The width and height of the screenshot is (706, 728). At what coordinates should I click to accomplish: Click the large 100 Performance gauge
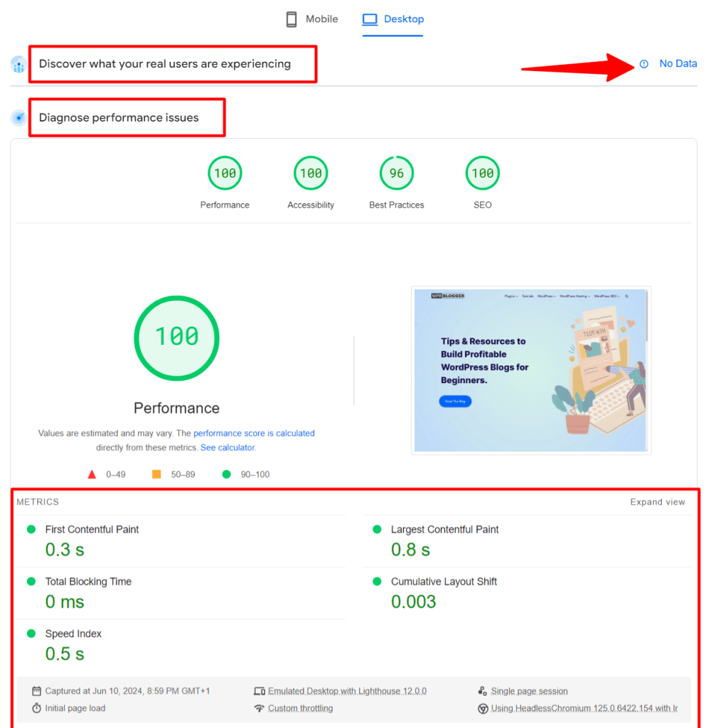176,338
